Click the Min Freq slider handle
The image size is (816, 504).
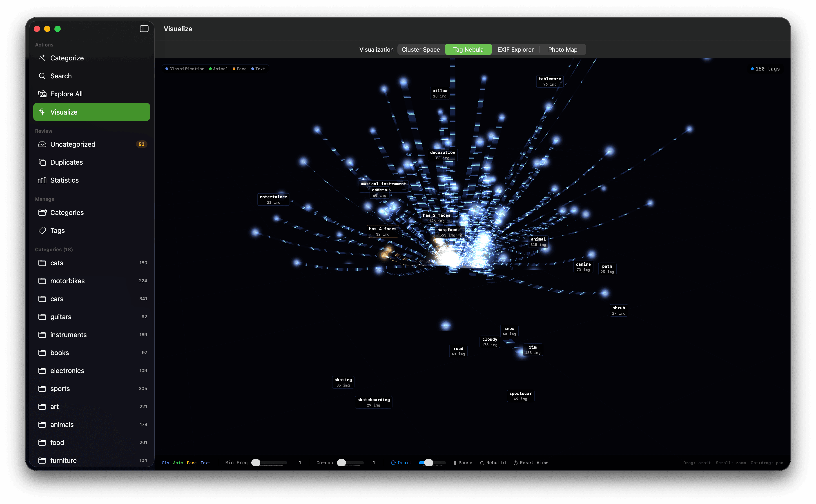pos(256,463)
